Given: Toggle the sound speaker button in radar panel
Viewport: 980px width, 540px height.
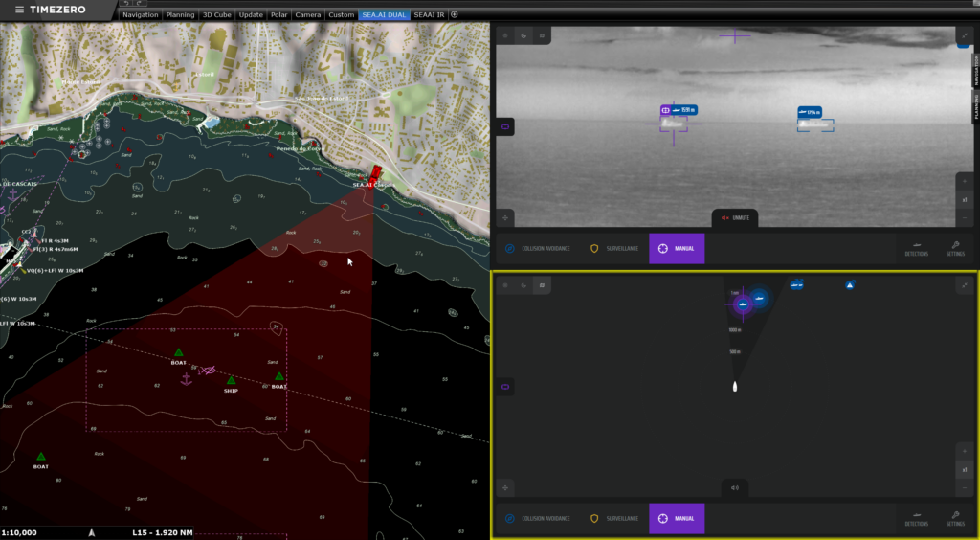Looking at the screenshot, I should click(x=734, y=488).
